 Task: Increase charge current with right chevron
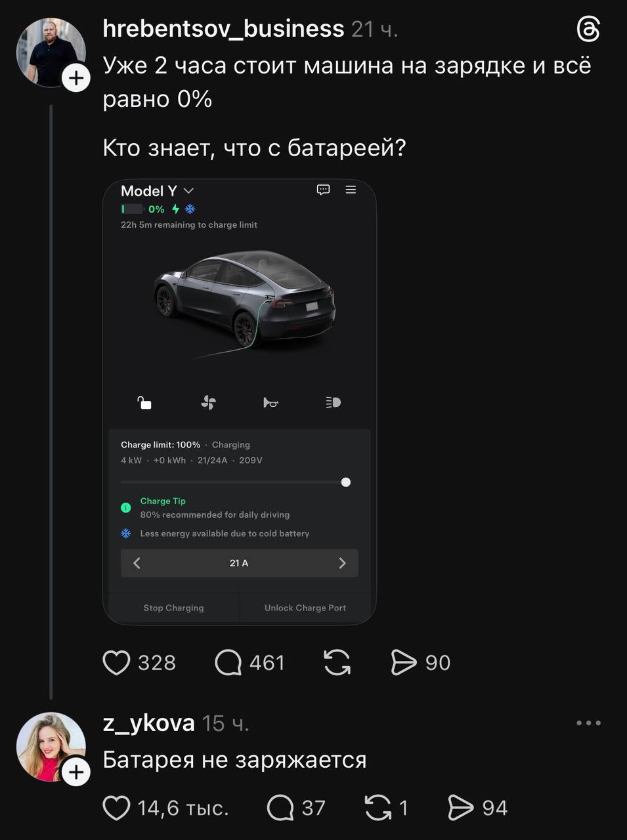tap(341, 563)
